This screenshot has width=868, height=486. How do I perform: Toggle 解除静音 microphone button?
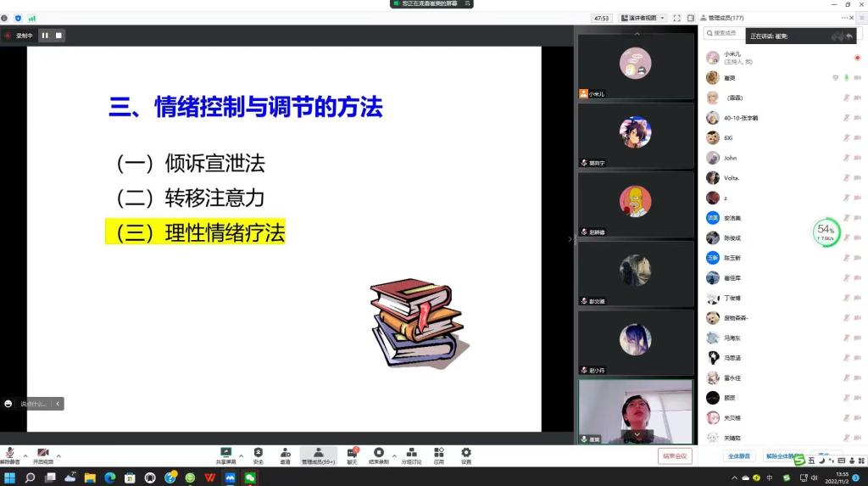tap(11, 455)
